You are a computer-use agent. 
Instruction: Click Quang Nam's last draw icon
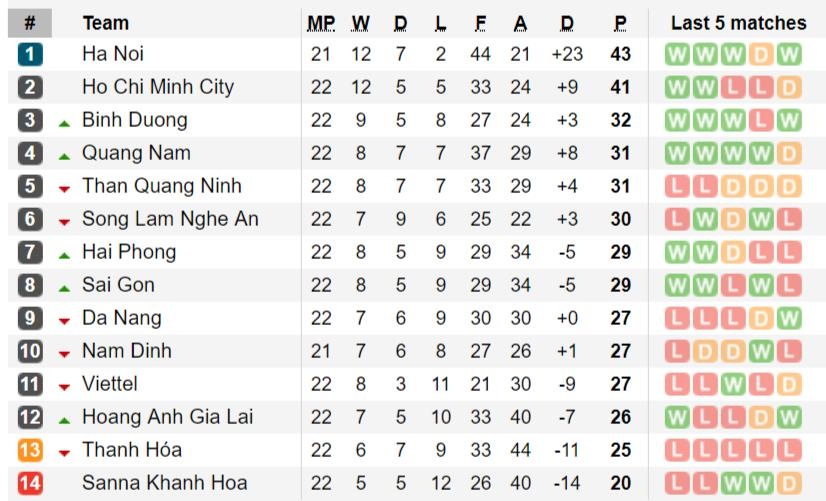[x=789, y=153]
